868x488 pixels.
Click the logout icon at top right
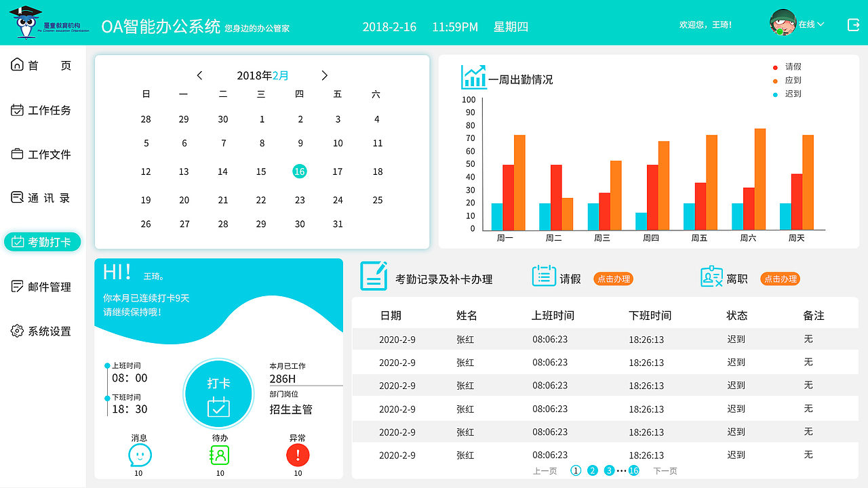tap(852, 25)
